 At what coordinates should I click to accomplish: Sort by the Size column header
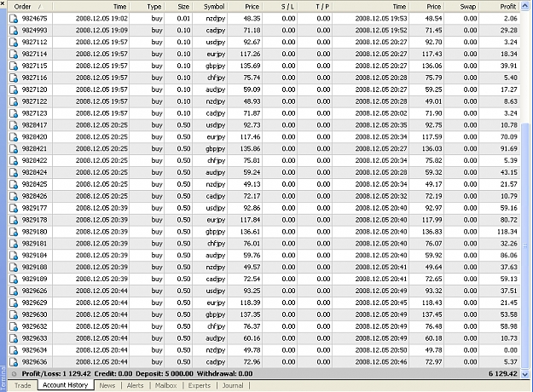click(x=179, y=7)
